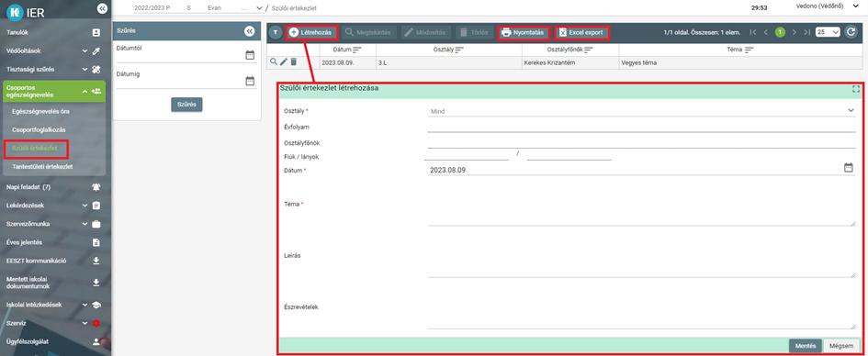This screenshot has width=868, height=356.
Task: Open Egészségnevelés óra submenu item
Action: point(40,111)
